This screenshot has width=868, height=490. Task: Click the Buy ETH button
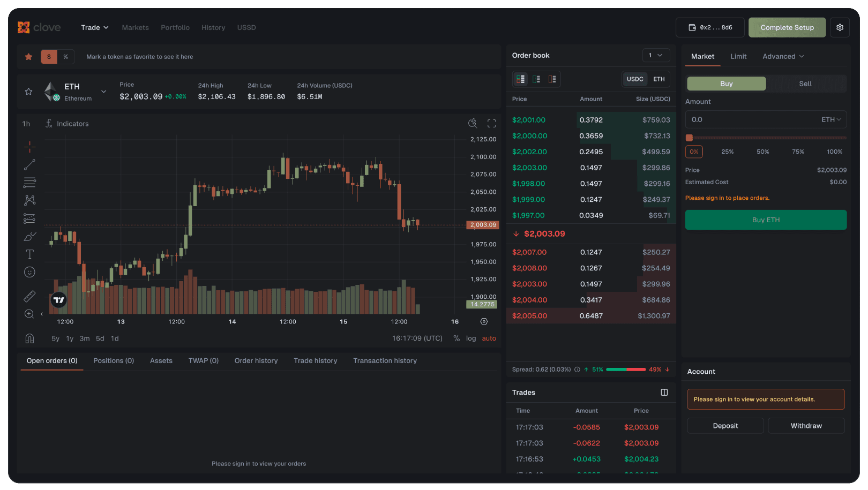click(x=766, y=220)
